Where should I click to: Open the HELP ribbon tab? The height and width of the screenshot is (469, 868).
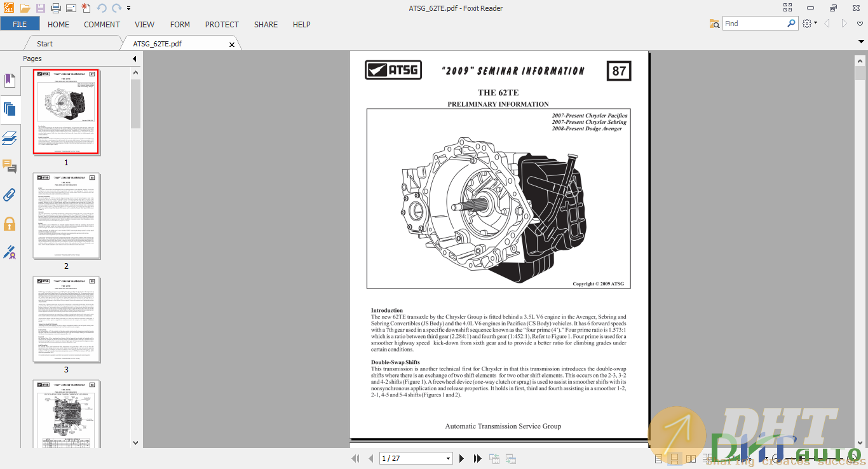pyautogui.click(x=301, y=24)
